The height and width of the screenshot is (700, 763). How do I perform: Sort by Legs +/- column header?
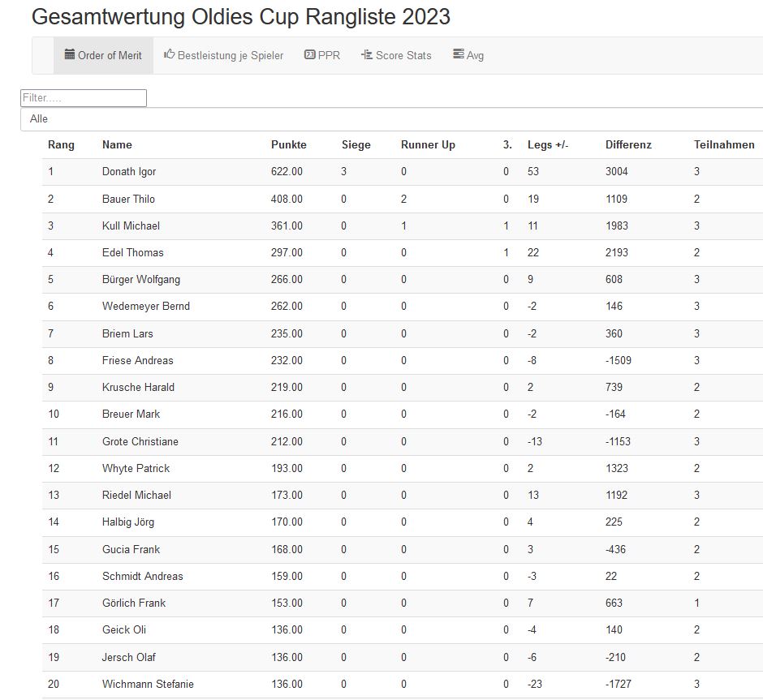coord(548,145)
